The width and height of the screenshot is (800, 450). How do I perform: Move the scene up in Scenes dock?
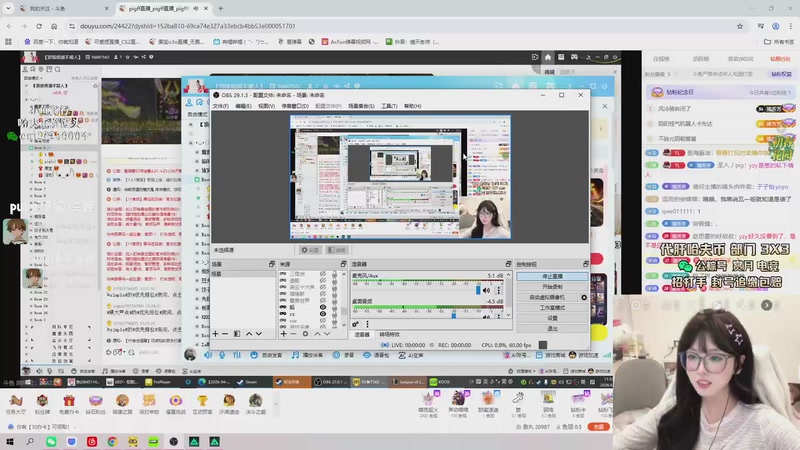tap(249, 334)
